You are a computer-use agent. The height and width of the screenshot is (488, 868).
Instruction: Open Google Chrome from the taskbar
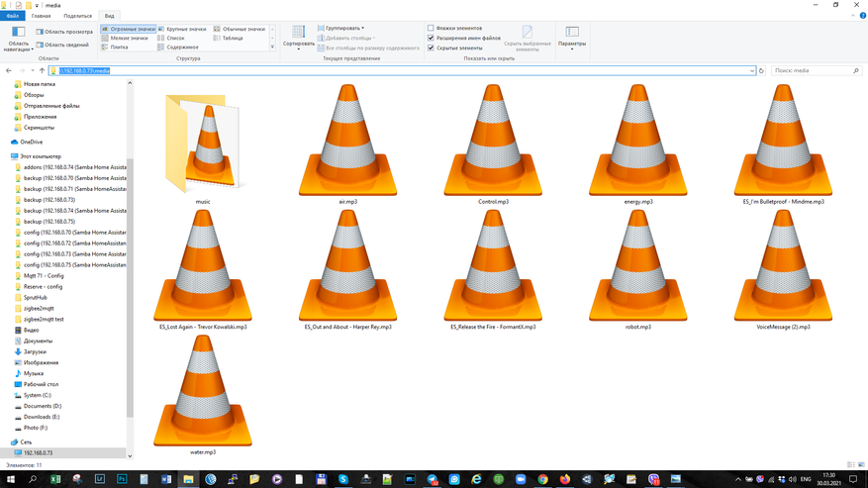(542, 479)
